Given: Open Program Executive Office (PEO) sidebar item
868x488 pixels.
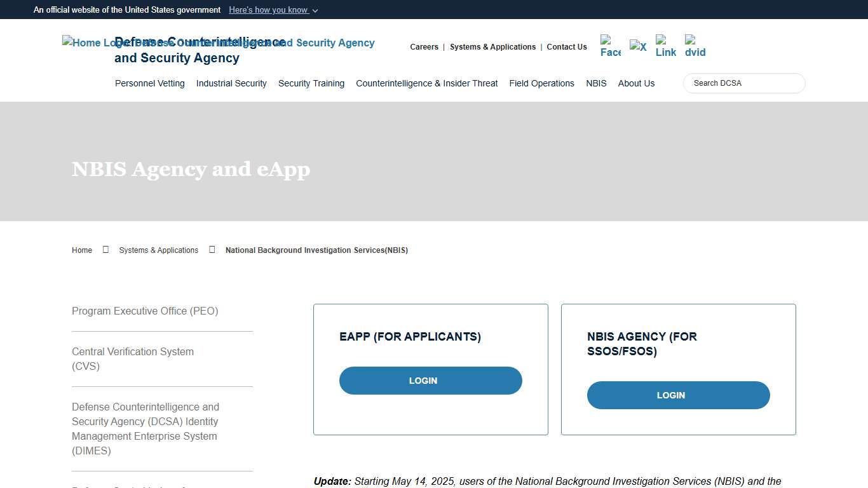Looking at the screenshot, I should click(145, 311).
